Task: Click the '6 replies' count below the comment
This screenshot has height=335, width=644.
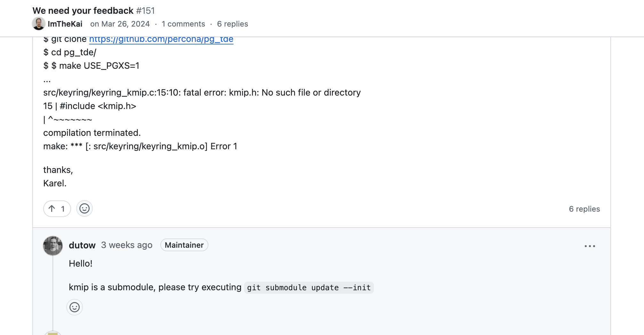Action: tap(584, 209)
